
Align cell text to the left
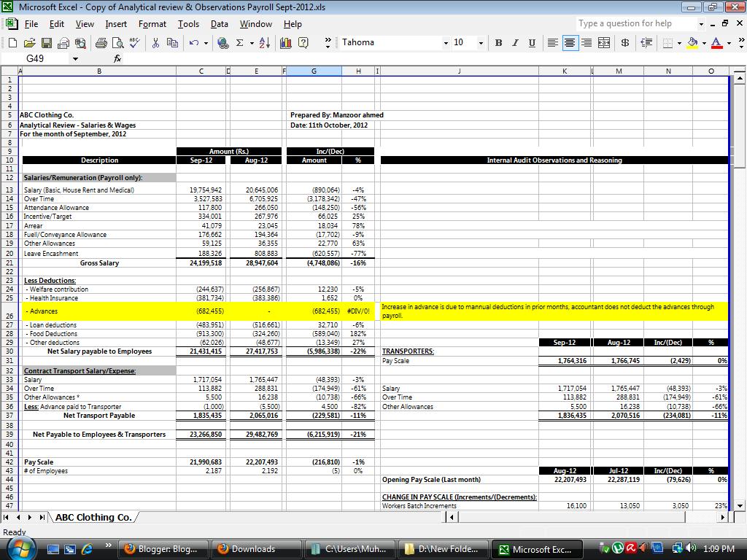point(553,43)
